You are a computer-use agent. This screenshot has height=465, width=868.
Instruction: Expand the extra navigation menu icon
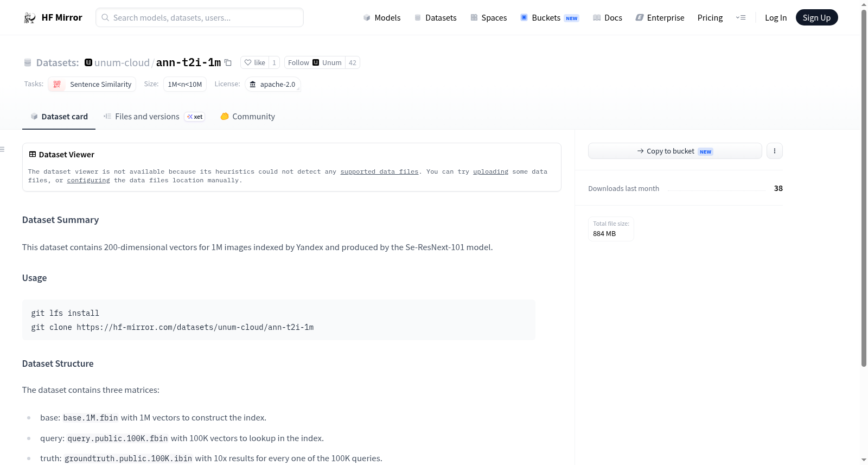point(741,18)
